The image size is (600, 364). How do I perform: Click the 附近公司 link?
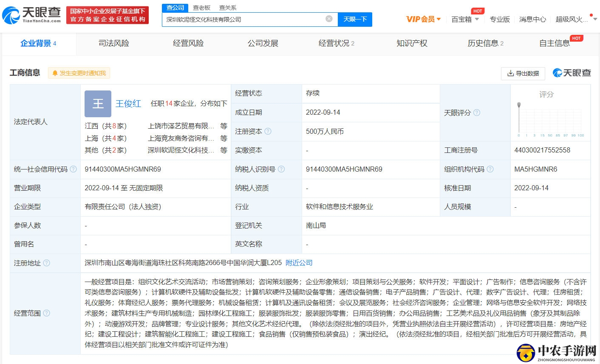click(299, 263)
